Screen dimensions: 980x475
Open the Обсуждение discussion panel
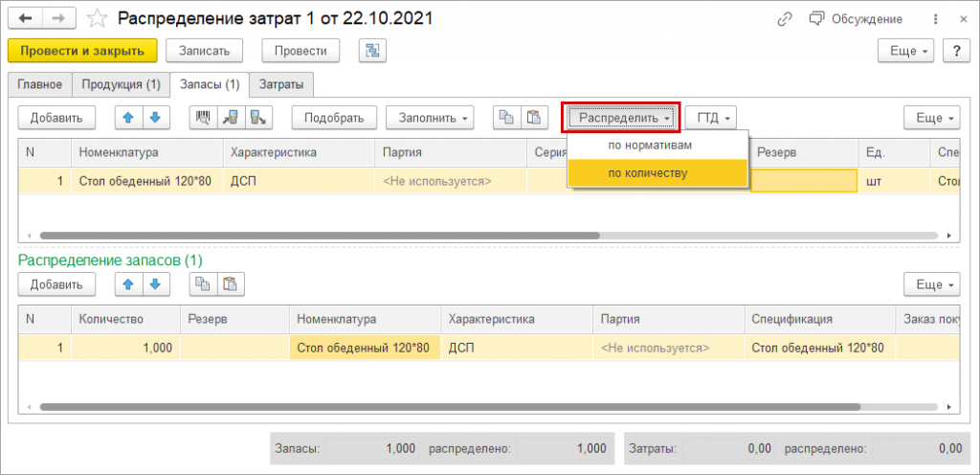coord(842,18)
